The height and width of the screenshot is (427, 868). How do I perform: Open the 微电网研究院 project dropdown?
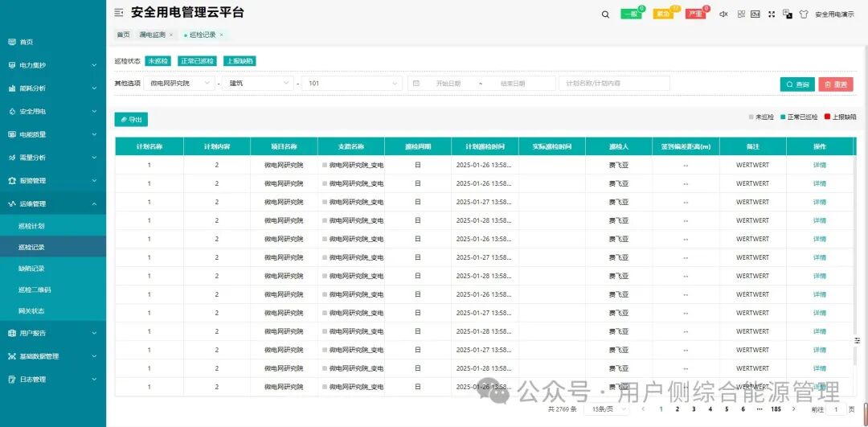click(179, 84)
